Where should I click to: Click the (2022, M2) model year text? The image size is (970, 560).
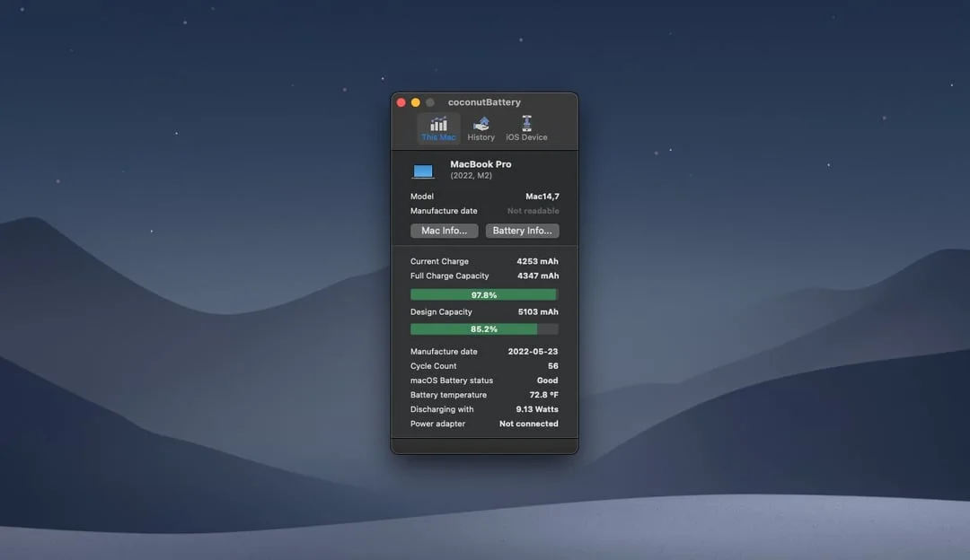point(472,176)
